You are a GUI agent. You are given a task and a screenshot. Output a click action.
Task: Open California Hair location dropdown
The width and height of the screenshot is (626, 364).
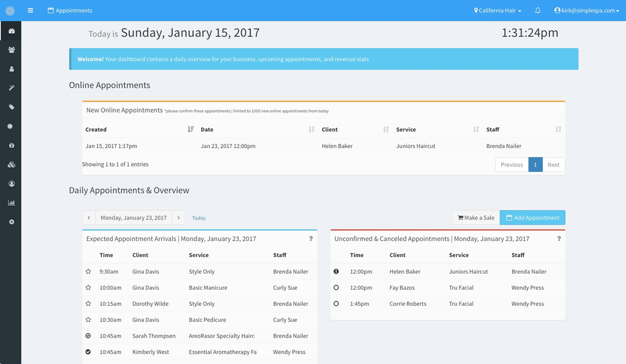pos(498,10)
